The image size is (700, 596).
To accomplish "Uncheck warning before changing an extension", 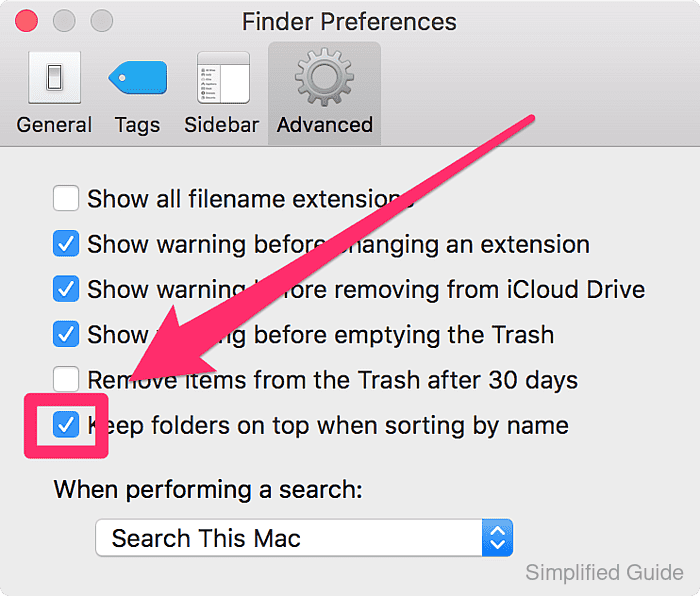I will point(66,244).
